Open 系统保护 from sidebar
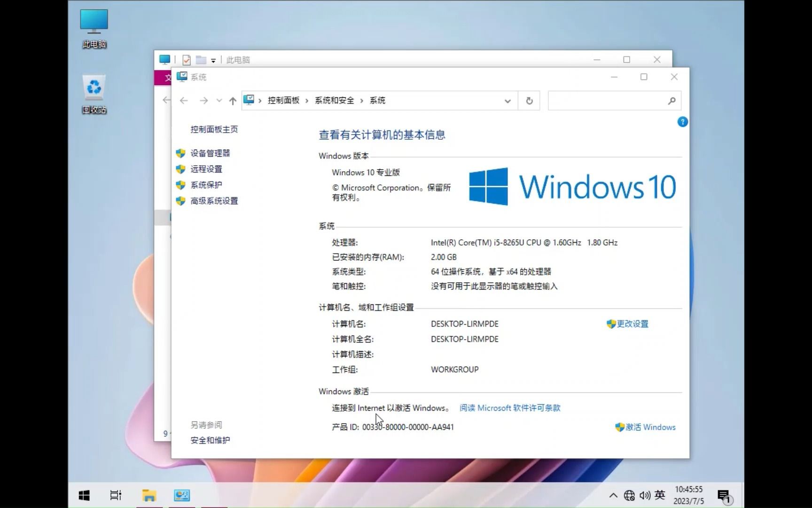This screenshot has width=812, height=508. [x=206, y=185]
